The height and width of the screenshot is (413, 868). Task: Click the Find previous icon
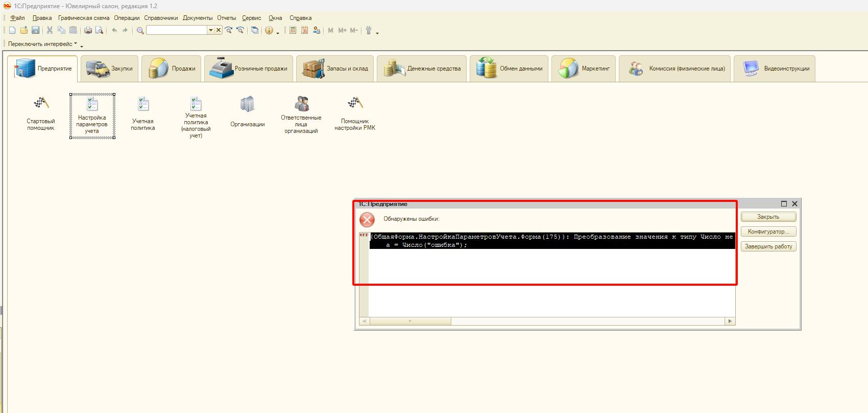tap(240, 30)
